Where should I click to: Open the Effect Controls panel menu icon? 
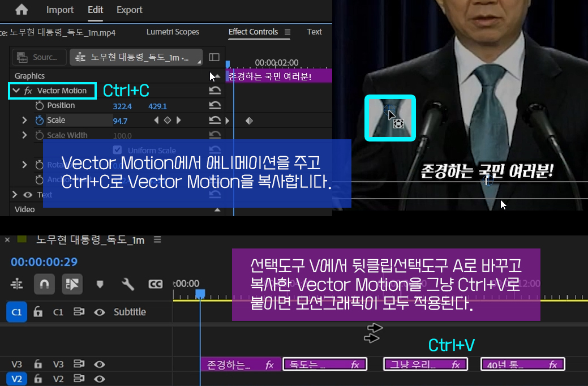(287, 32)
